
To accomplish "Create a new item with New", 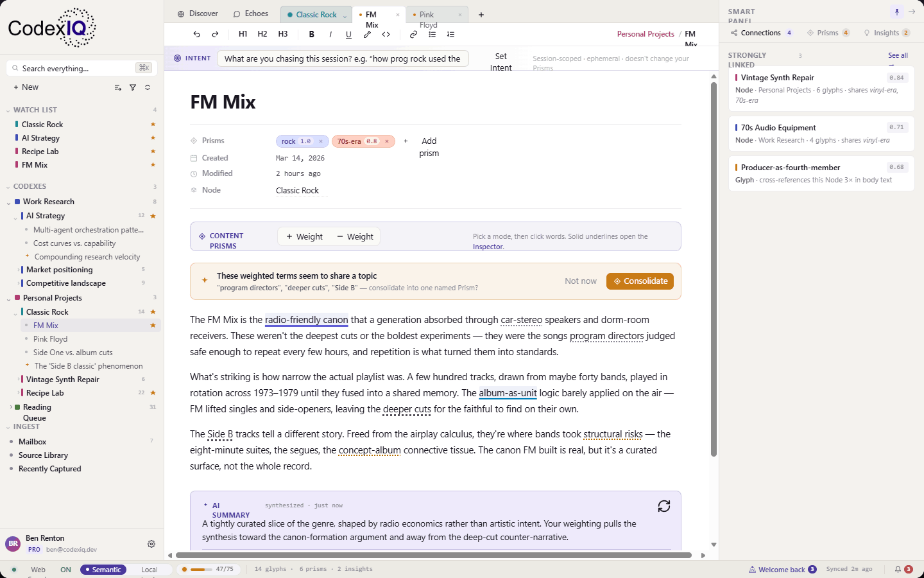I will pos(26,87).
